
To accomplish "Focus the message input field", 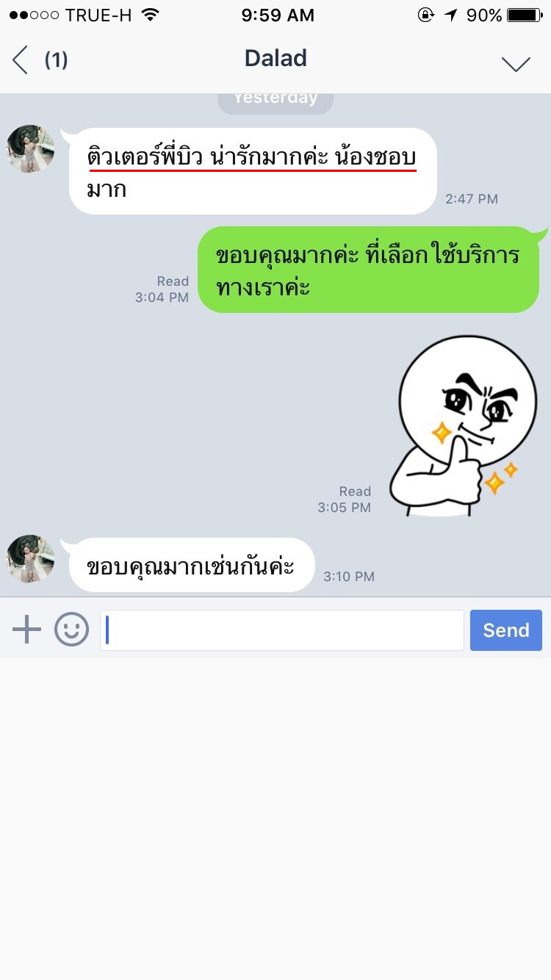I will tap(282, 630).
